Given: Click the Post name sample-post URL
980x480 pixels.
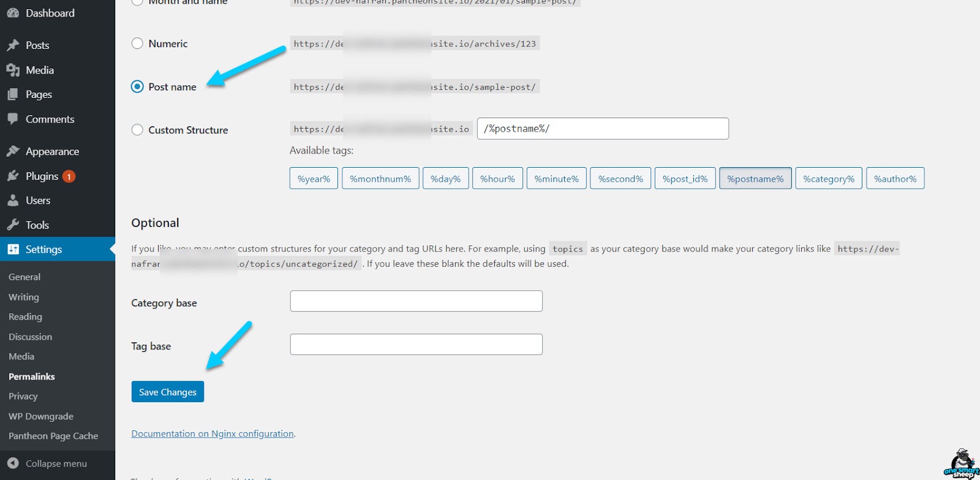Looking at the screenshot, I should (415, 87).
